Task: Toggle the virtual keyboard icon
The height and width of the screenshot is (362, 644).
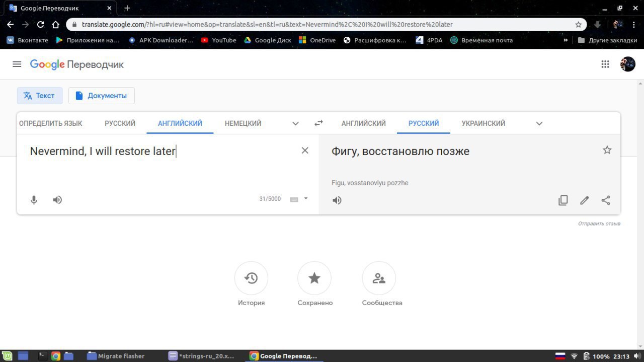Action: coord(294,199)
